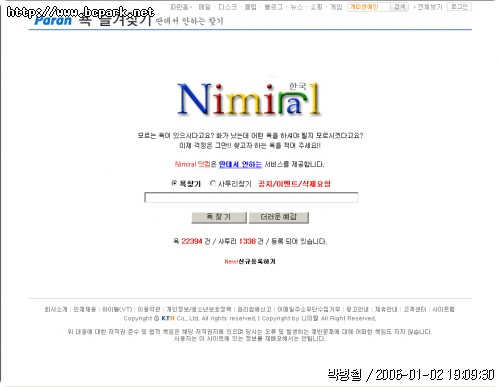Open the red 공지/이벤트/삭제요청 link
This screenshot has height=387, width=500.
tap(294, 184)
